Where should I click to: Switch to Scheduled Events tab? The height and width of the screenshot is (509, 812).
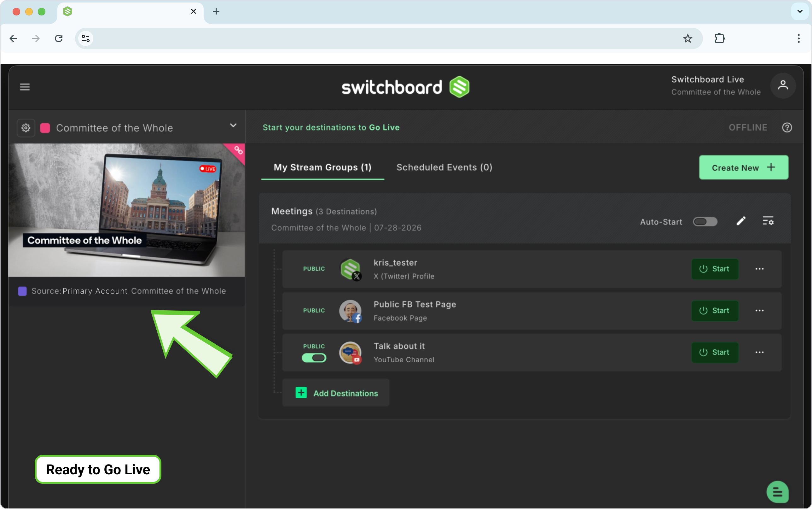coord(444,167)
